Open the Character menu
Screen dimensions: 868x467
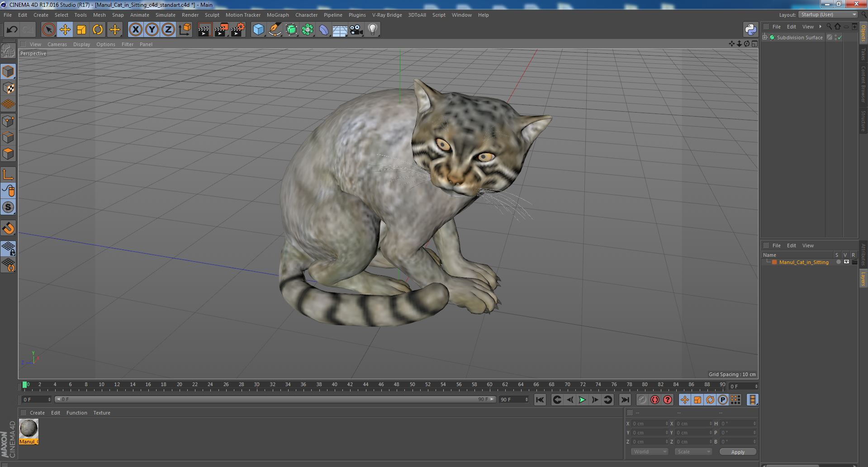click(x=306, y=15)
